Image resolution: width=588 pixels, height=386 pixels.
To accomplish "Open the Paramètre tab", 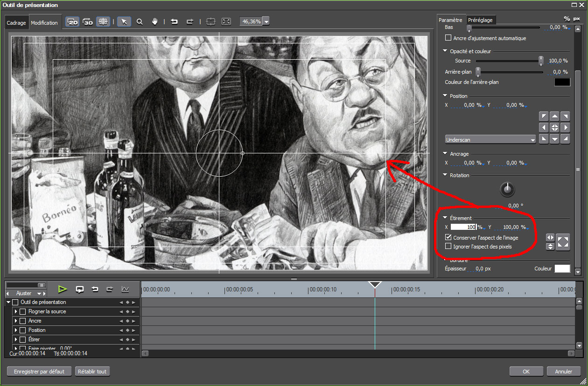I will pyautogui.click(x=451, y=20).
